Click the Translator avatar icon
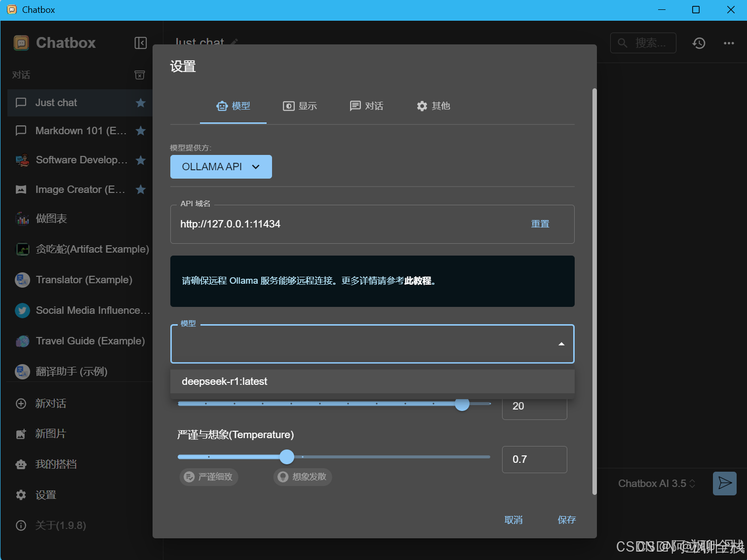This screenshot has width=747, height=560. [x=22, y=280]
